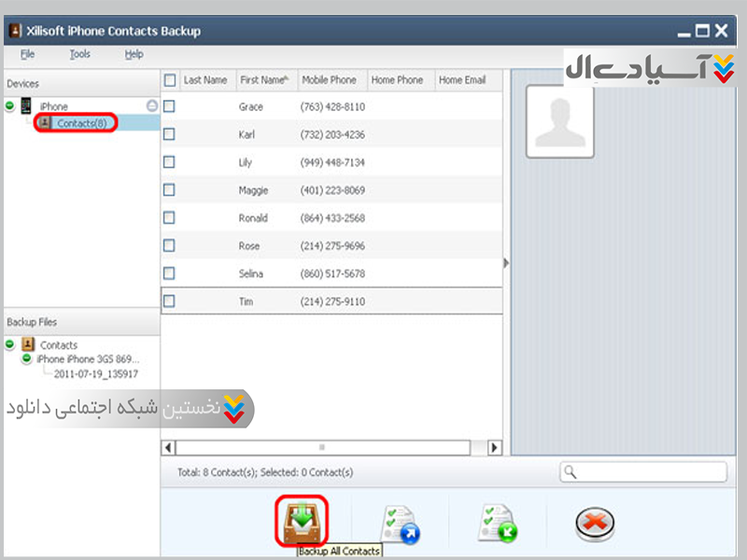Click the magnifier icon in the search box
The width and height of the screenshot is (747, 560).
pyautogui.click(x=571, y=473)
